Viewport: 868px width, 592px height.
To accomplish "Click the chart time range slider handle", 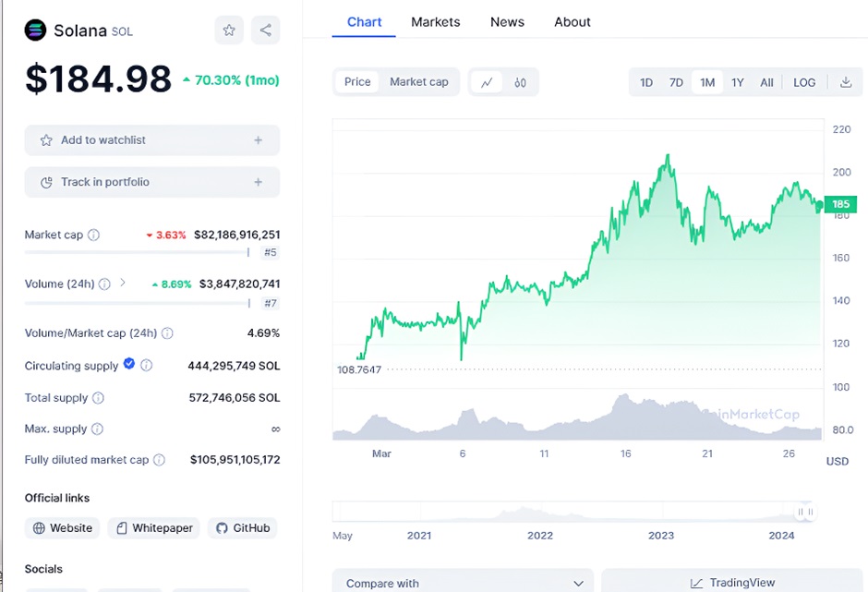I will tap(807, 512).
